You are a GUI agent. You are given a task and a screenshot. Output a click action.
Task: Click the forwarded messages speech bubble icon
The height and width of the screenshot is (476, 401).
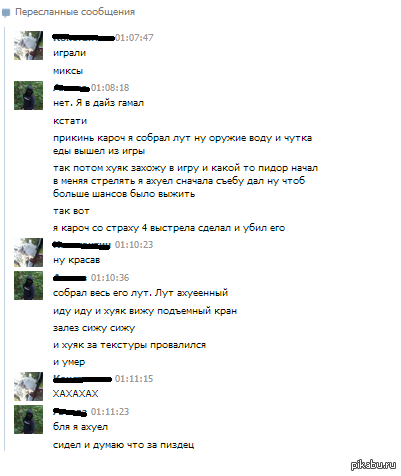pyautogui.click(x=6, y=13)
